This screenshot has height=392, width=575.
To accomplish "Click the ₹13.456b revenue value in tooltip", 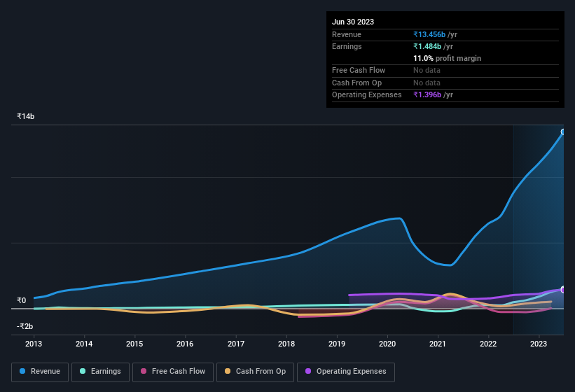I will (x=429, y=34).
